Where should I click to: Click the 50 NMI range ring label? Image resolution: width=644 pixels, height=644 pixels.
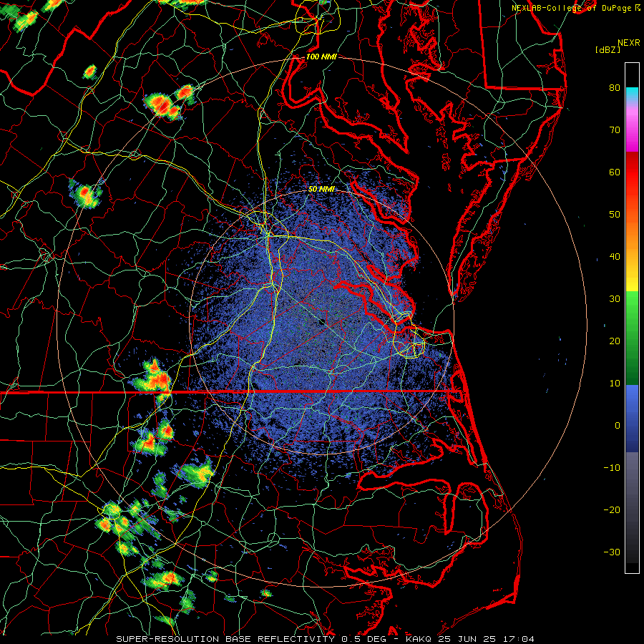[x=321, y=189]
